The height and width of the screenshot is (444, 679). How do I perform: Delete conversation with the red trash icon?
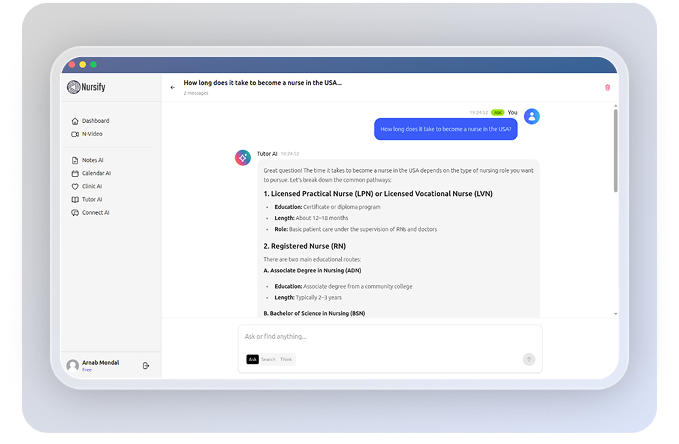coord(607,87)
